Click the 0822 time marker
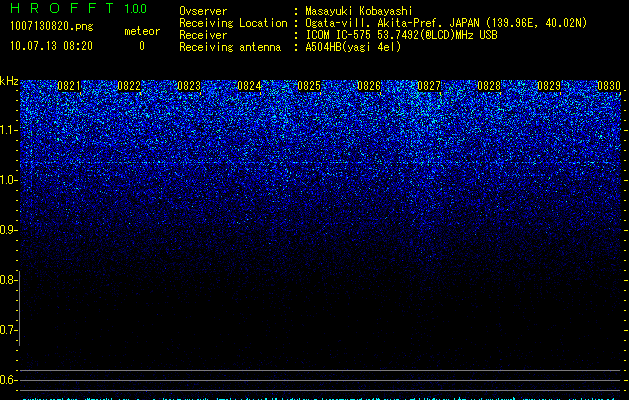This screenshot has width=629, height=400. pos(129,86)
